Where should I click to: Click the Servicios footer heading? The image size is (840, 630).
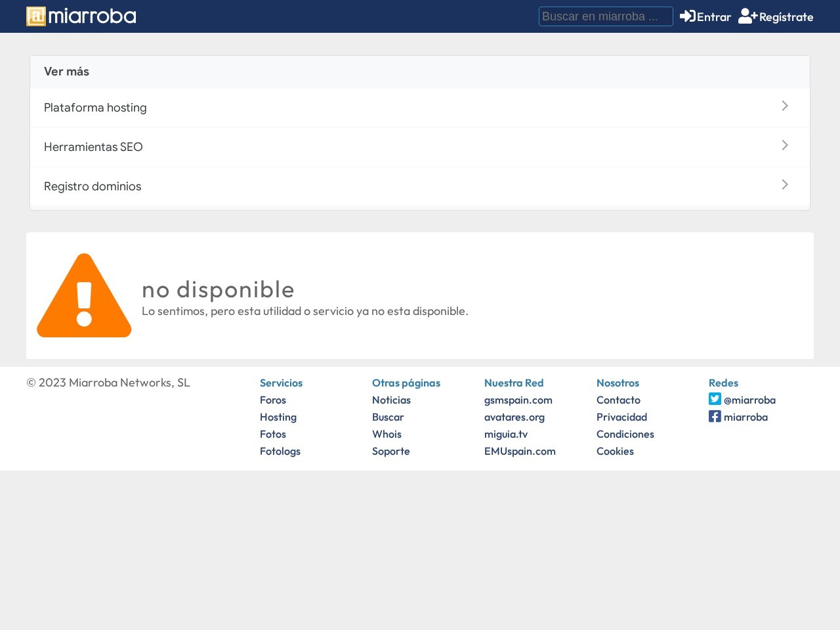[281, 383]
